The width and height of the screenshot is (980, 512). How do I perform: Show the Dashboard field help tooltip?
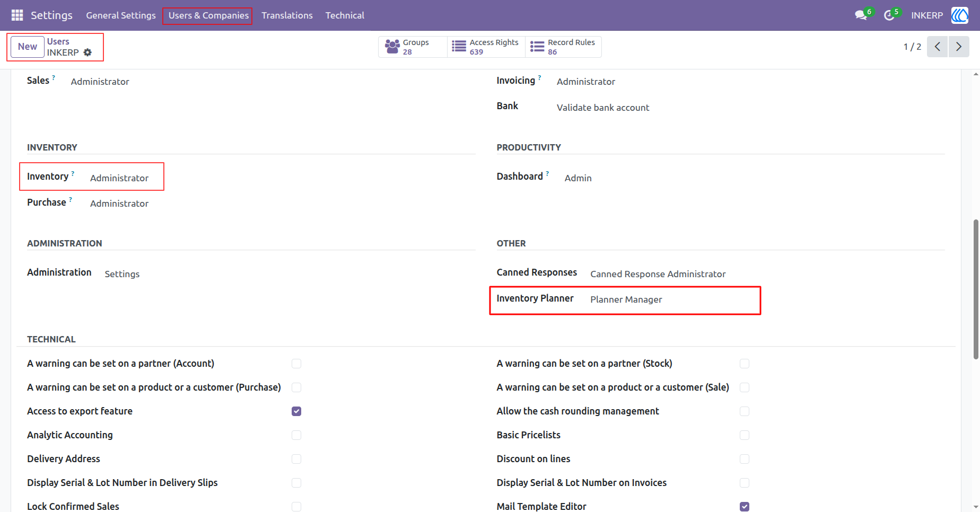pos(547,173)
